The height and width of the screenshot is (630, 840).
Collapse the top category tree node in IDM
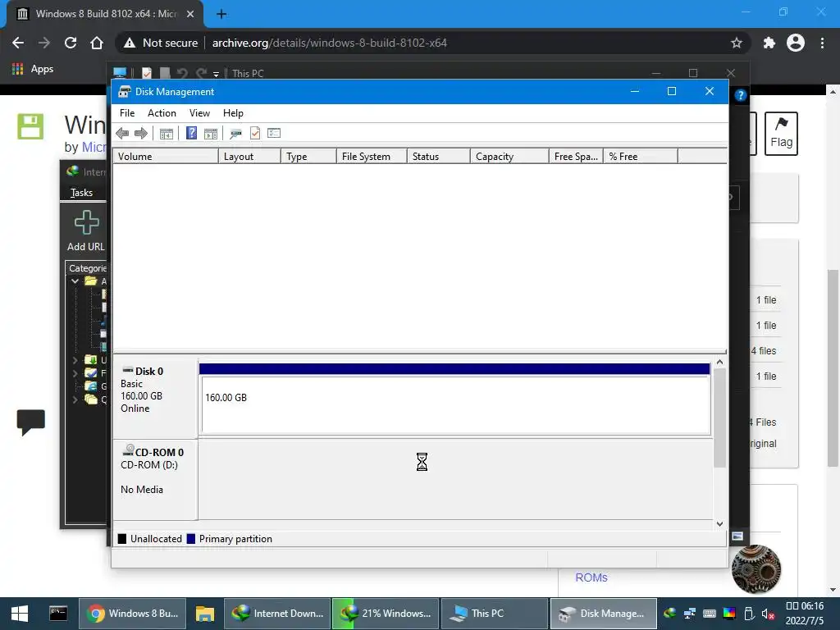(75, 281)
